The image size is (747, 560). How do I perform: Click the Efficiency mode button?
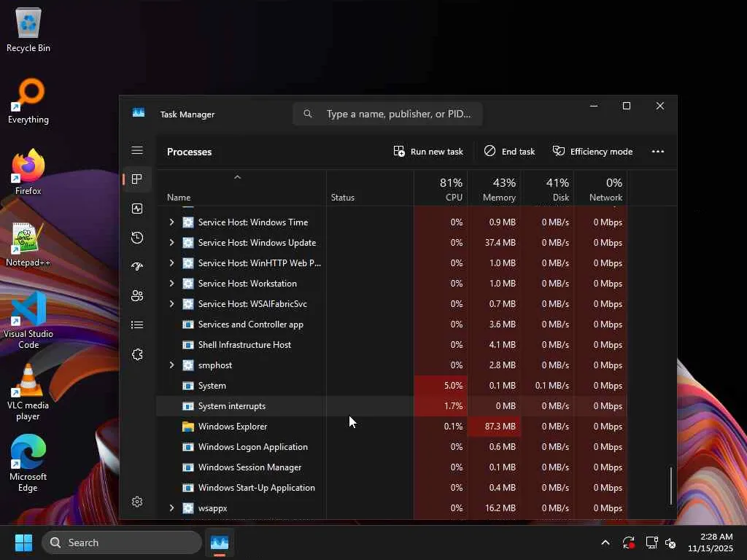tap(592, 152)
